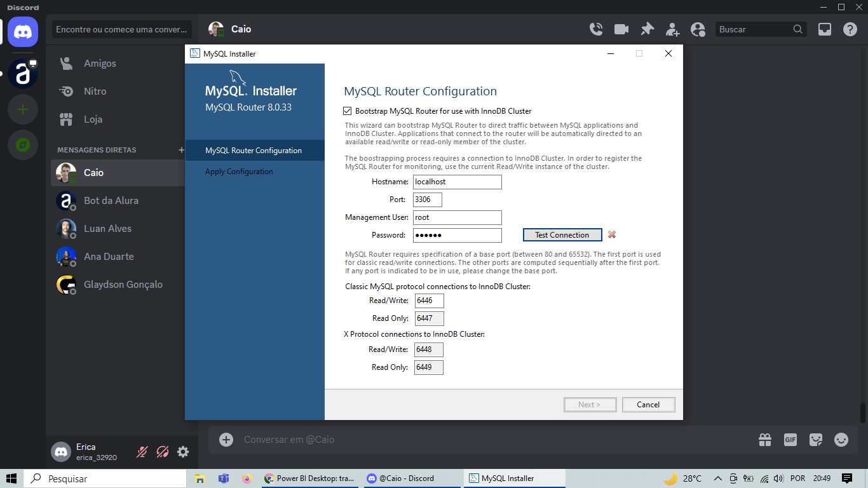This screenshot has height=488, width=868.
Task: Click the Test Connection button
Action: [562, 235]
